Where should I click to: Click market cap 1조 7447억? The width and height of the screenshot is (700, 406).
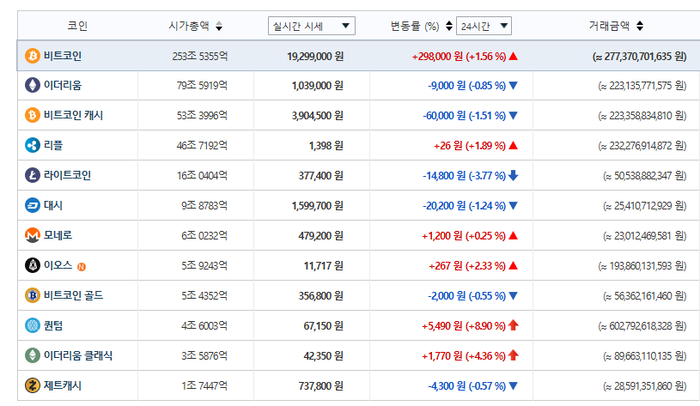pyautogui.click(x=204, y=386)
